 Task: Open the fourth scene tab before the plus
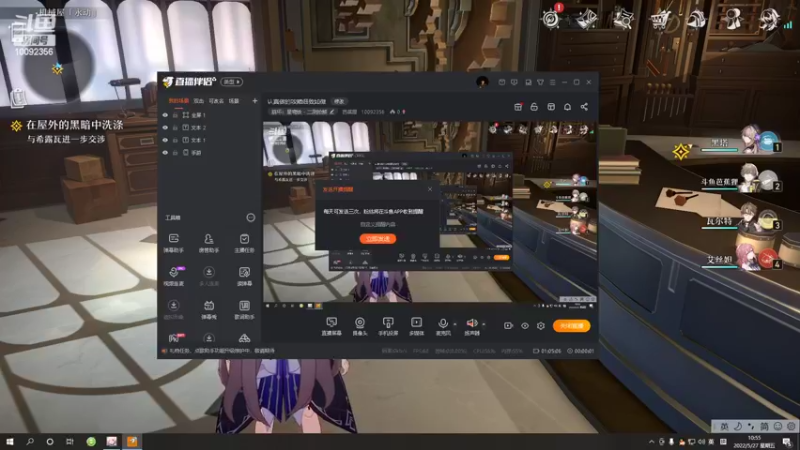click(x=234, y=101)
